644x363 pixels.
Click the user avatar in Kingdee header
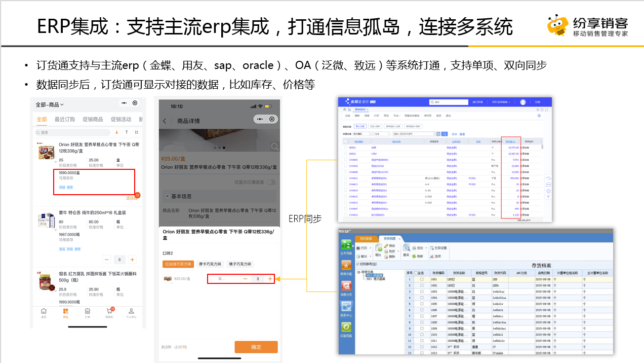tap(523, 102)
